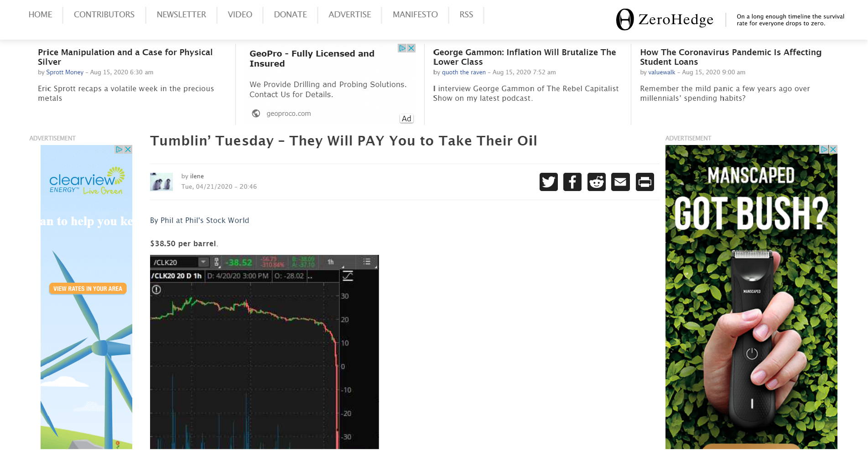Select date text 'Tue, 04/21/2020 - 20:46'
868x450 pixels.
219,186
